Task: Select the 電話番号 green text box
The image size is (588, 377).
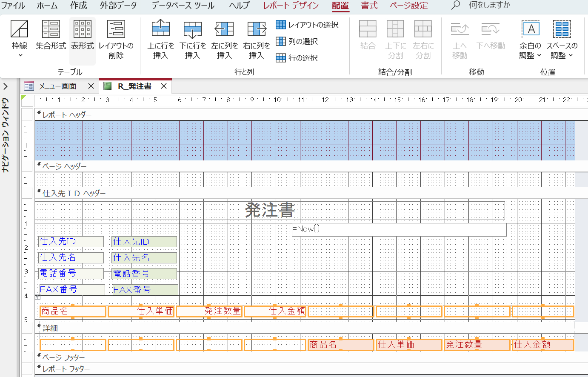Action: [x=144, y=274]
